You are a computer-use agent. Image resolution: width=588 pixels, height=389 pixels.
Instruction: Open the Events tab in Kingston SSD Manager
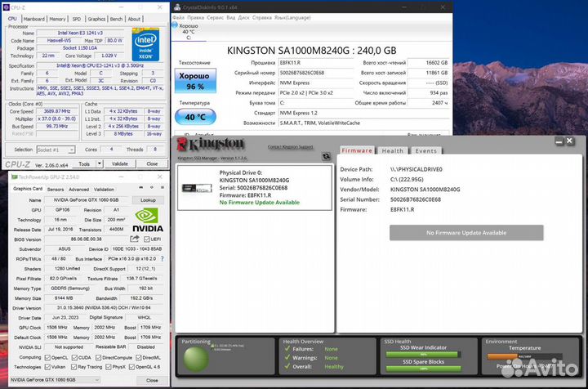click(426, 150)
